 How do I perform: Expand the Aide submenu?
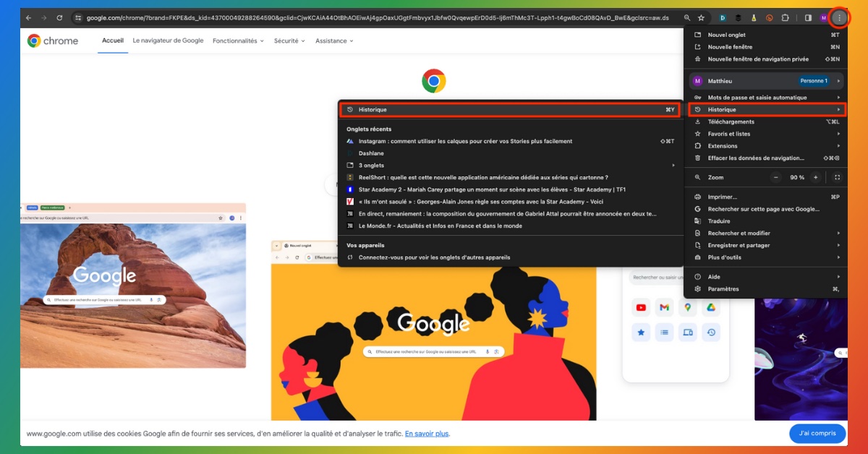tap(765, 277)
